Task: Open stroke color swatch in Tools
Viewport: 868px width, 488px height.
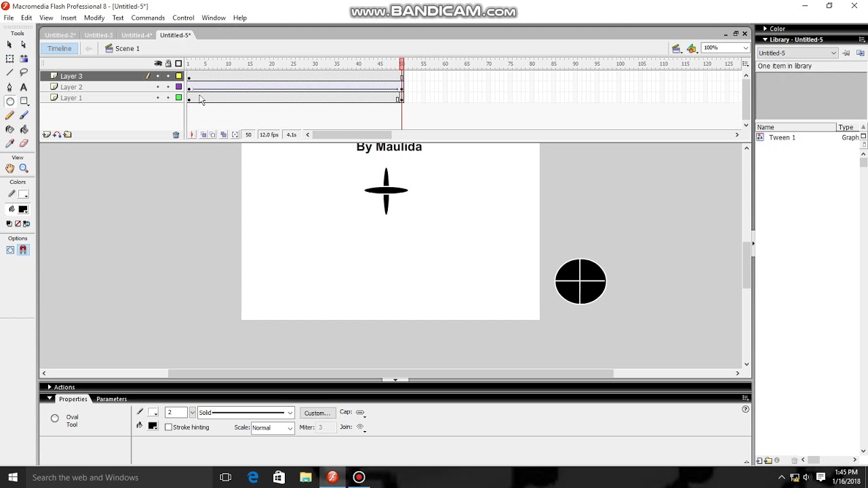Action: click(x=23, y=195)
